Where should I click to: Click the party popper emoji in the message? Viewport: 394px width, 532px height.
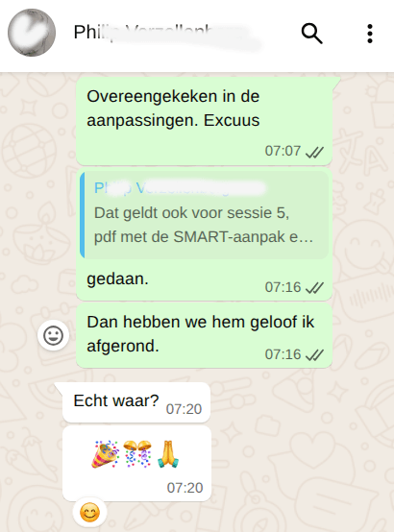105,454
